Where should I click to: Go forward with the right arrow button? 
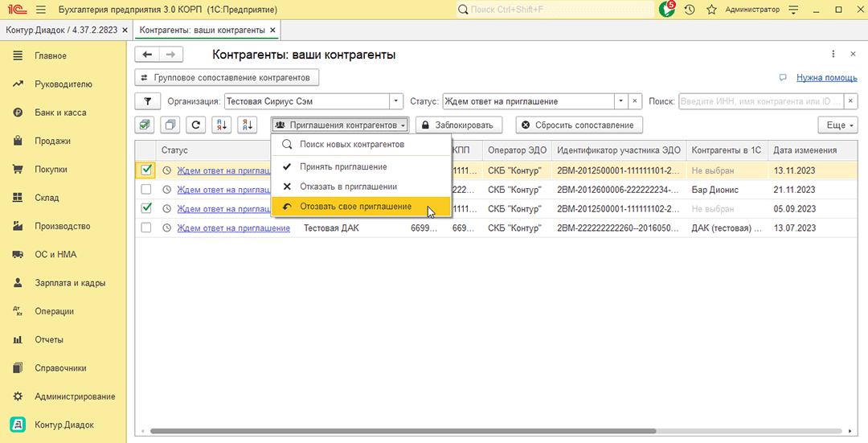pyautogui.click(x=171, y=54)
